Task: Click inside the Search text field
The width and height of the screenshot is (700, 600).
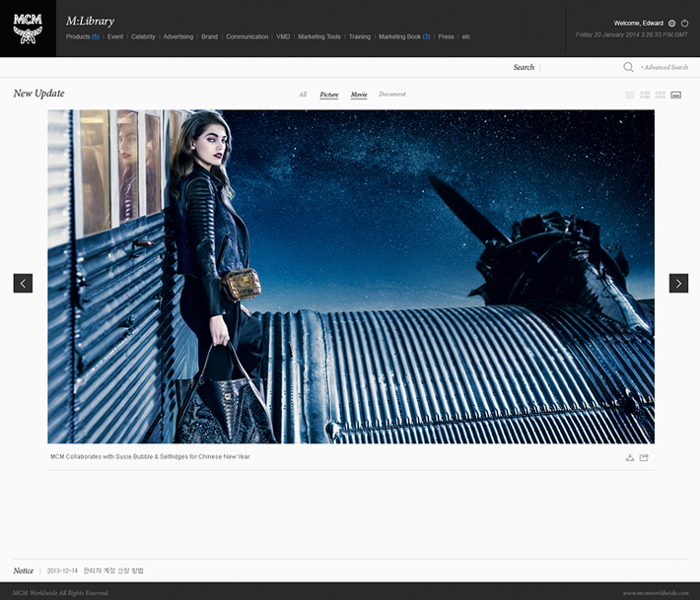Action: pyautogui.click(x=582, y=67)
